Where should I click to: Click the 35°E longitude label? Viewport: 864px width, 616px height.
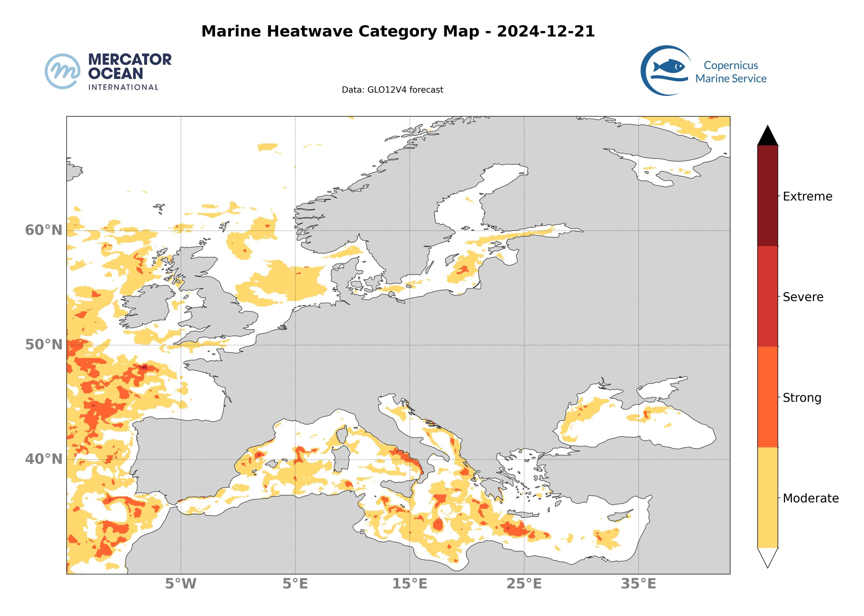coord(638,584)
